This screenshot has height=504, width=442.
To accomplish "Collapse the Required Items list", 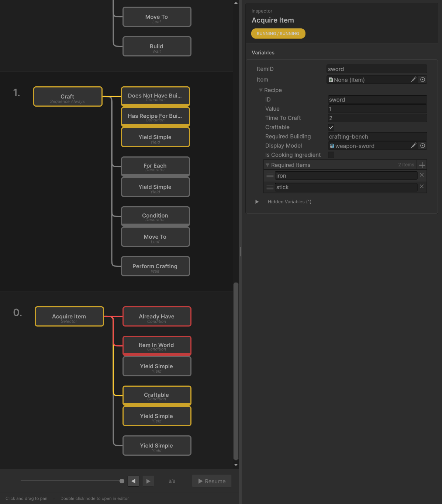I will pyautogui.click(x=267, y=165).
